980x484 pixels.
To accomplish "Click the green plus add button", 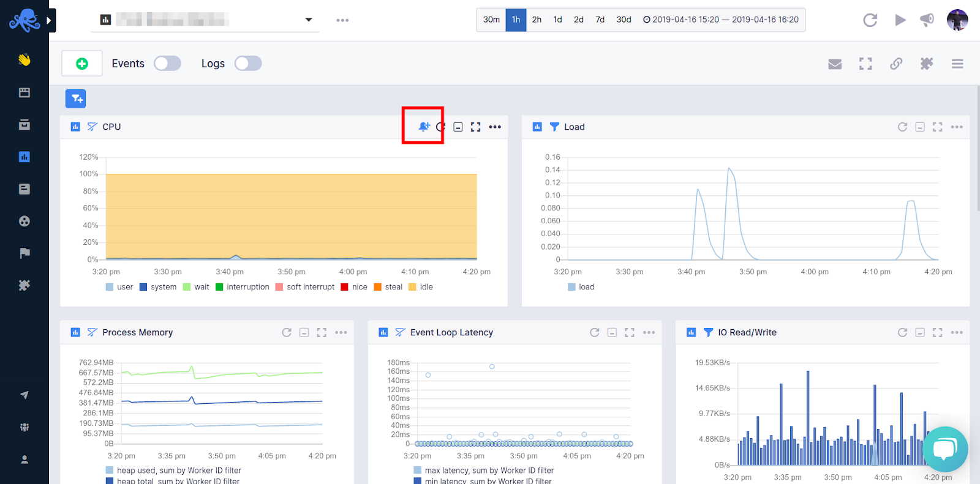I will [x=82, y=64].
